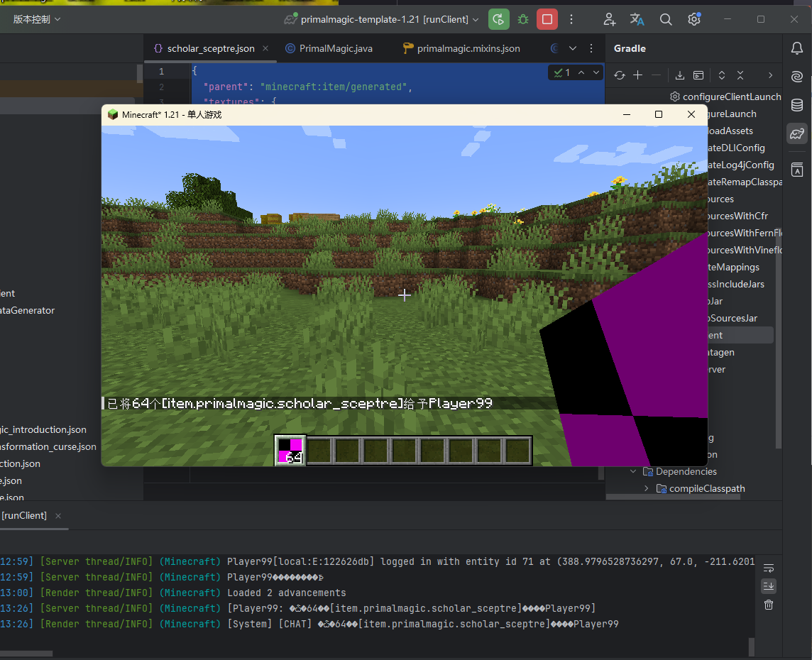Select ssIncludeJars Gradle task
This screenshot has width=812, height=660.
736,285
